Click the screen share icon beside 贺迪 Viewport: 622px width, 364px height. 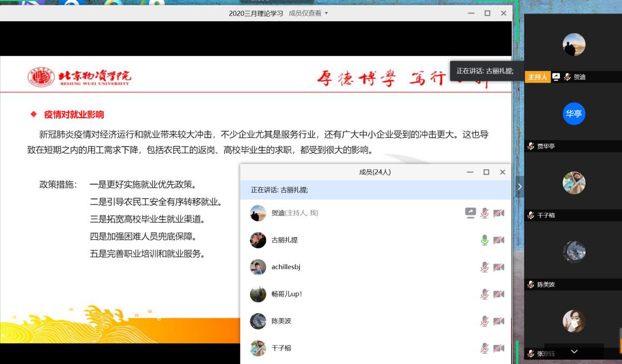[x=470, y=213]
